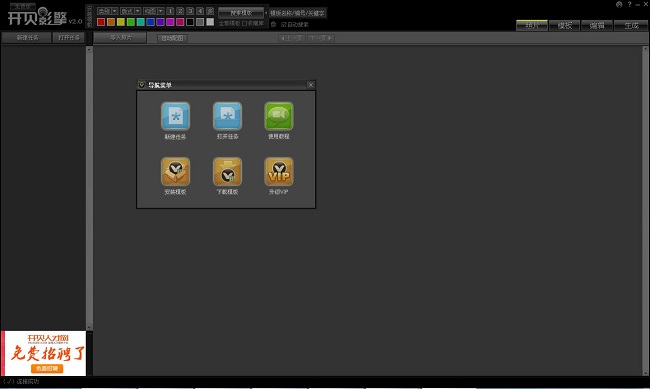Image resolution: width=650 pixels, height=389 pixels.
Task: Click the 打开任务 icon in the navigation menu
Action: (227, 116)
